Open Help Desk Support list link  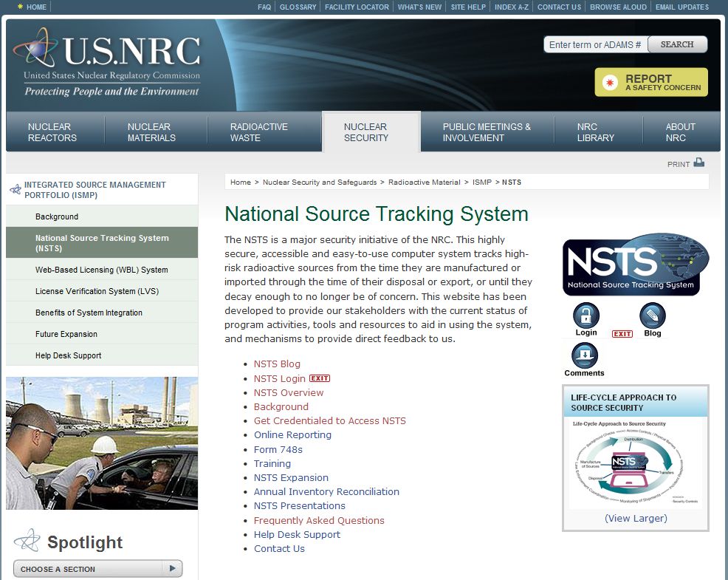click(x=297, y=534)
